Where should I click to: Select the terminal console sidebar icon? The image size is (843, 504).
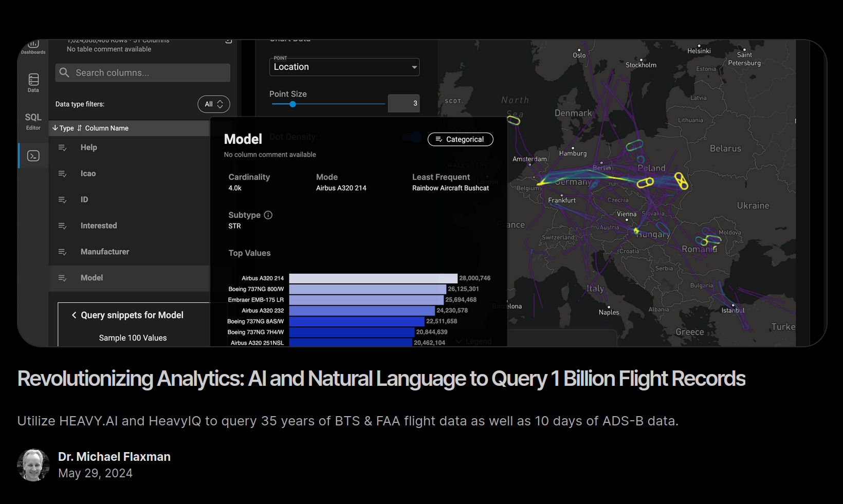point(33,156)
